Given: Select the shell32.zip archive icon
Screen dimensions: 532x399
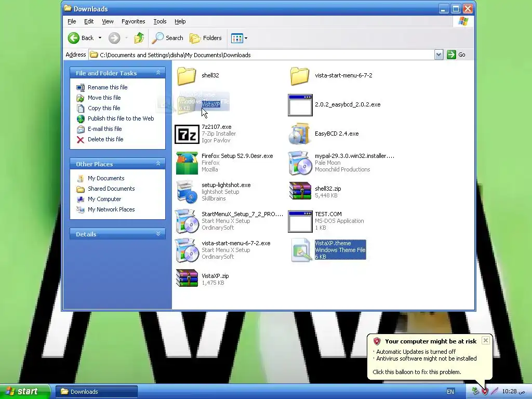Looking at the screenshot, I should click(x=300, y=191).
